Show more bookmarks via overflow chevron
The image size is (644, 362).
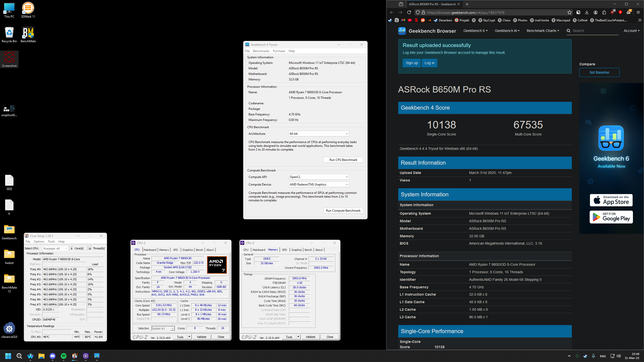click(640, 20)
